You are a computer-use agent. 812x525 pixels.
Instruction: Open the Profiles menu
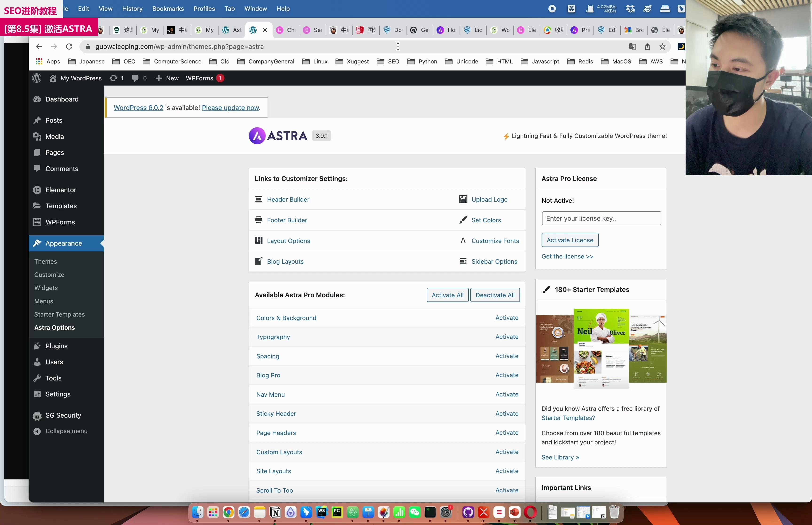(204, 8)
